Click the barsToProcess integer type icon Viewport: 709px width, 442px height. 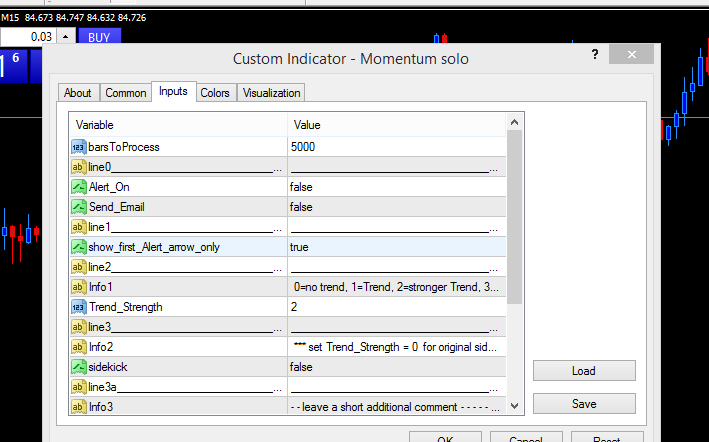[78, 147]
